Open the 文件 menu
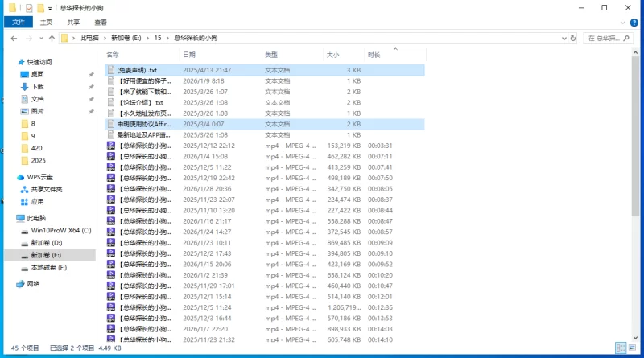This screenshot has height=358, width=644. click(18, 23)
